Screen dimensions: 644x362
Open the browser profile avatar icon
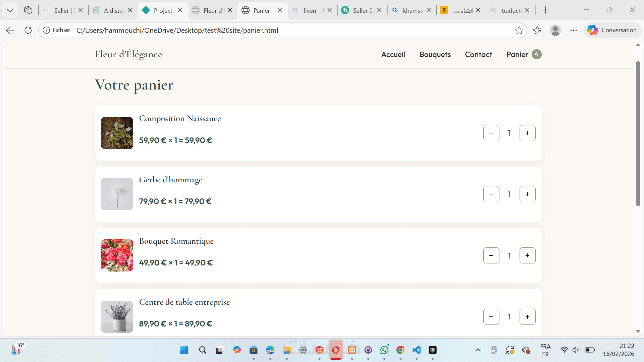click(x=555, y=30)
